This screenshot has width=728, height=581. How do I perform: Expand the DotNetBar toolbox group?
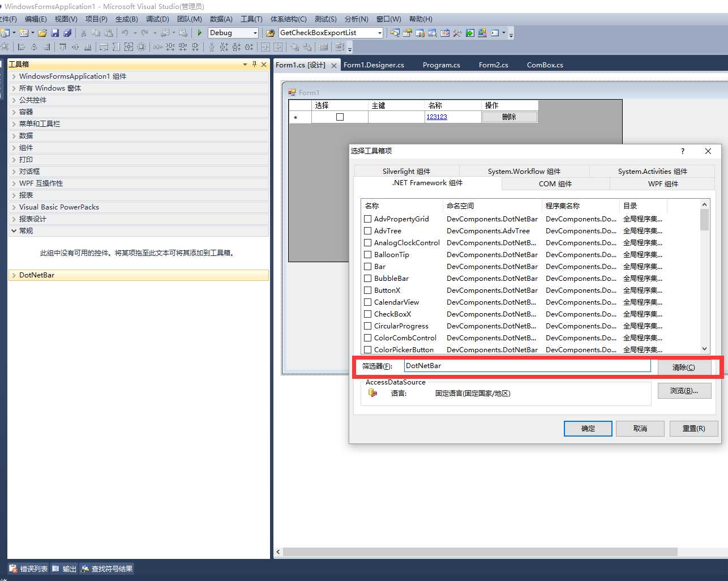(139, 275)
